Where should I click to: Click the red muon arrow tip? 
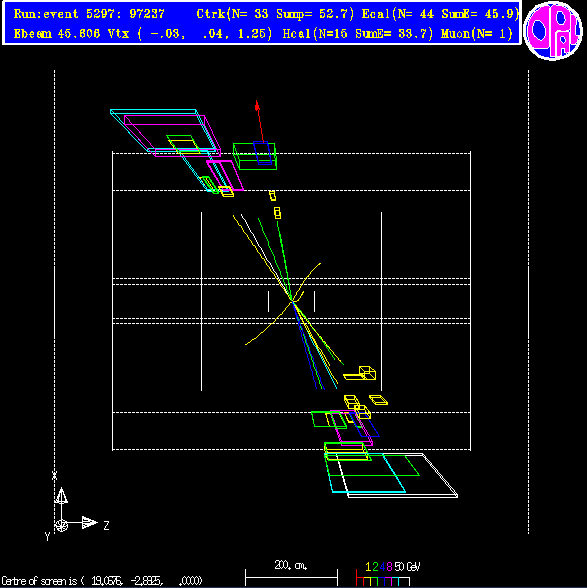[257, 105]
